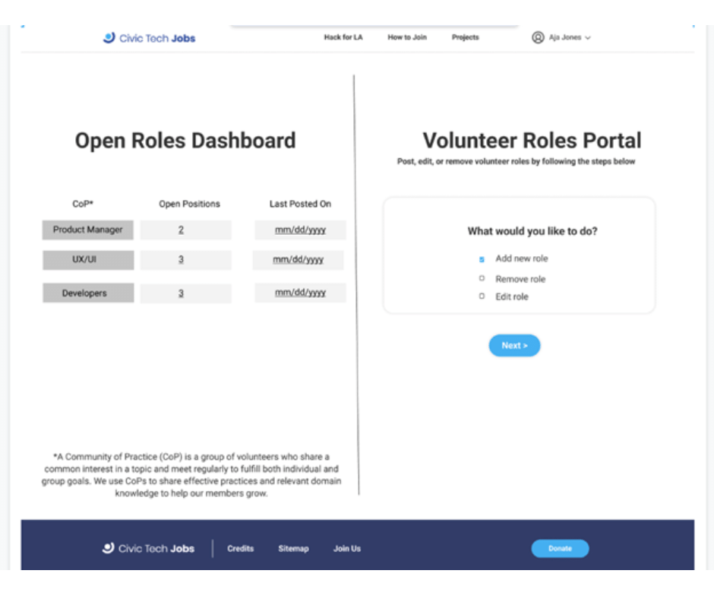The height and width of the screenshot is (598, 714).
Task: Select the Edit role option
Action: [x=482, y=296]
